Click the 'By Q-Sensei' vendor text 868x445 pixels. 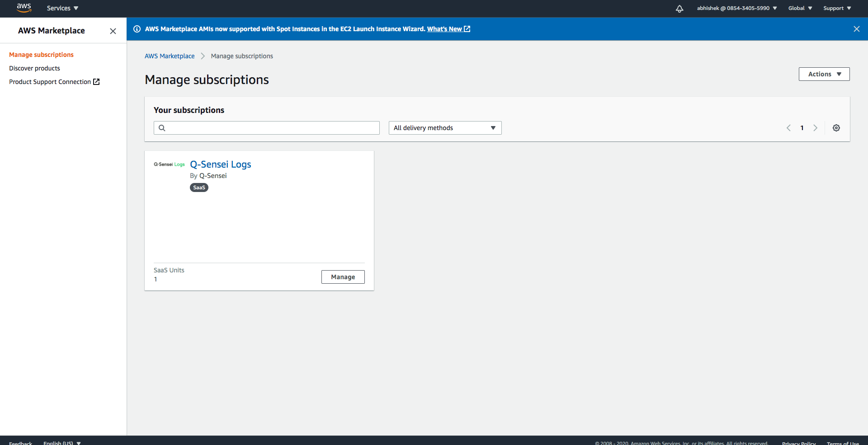(x=208, y=176)
